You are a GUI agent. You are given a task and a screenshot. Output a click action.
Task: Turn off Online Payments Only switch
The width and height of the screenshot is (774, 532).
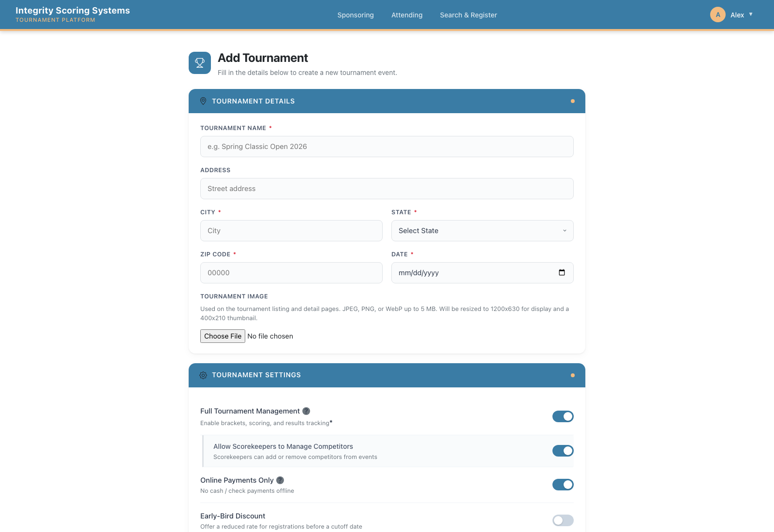563,485
